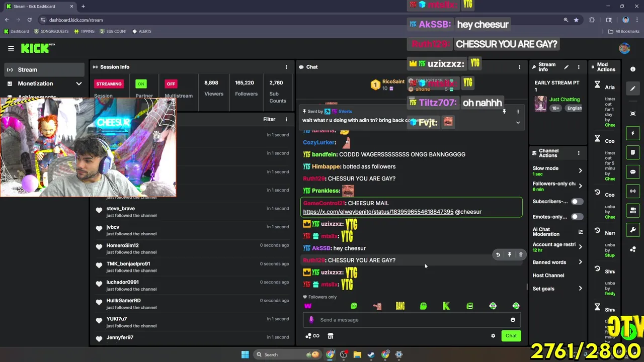Screen dimensions: 644x362
Task: Select the lightning bolt widget in right sidebar
Action: point(633,133)
